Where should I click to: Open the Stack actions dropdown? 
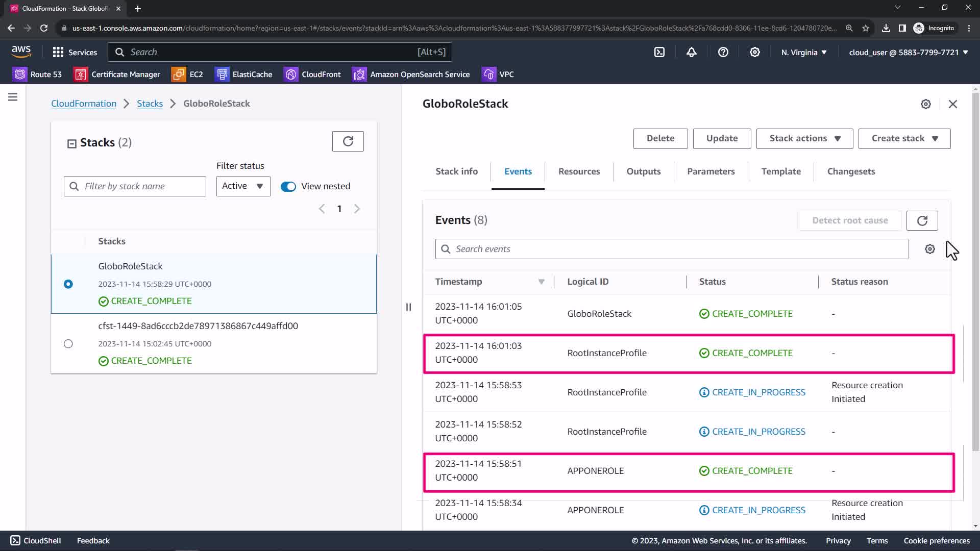(804, 138)
